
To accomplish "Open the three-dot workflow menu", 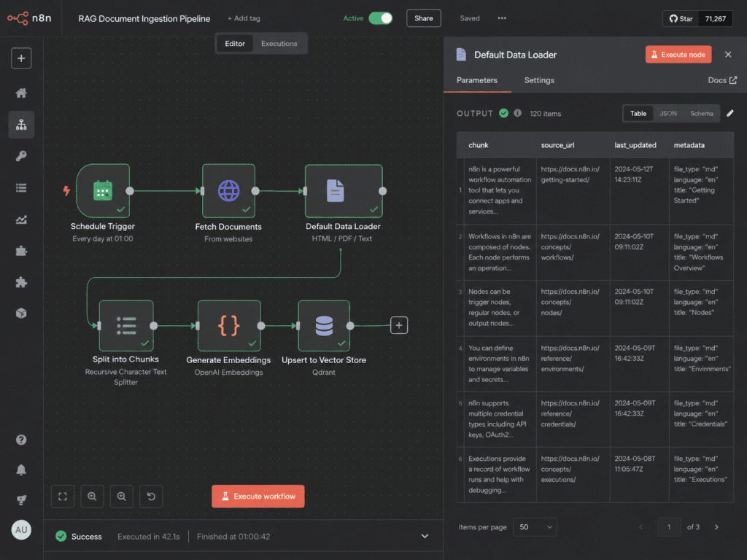I will coord(502,18).
